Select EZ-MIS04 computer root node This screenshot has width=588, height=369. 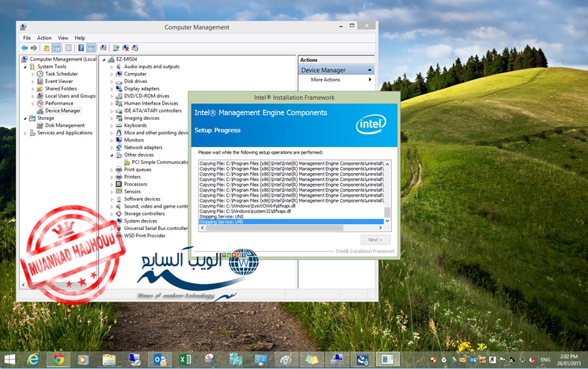tap(127, 59)
